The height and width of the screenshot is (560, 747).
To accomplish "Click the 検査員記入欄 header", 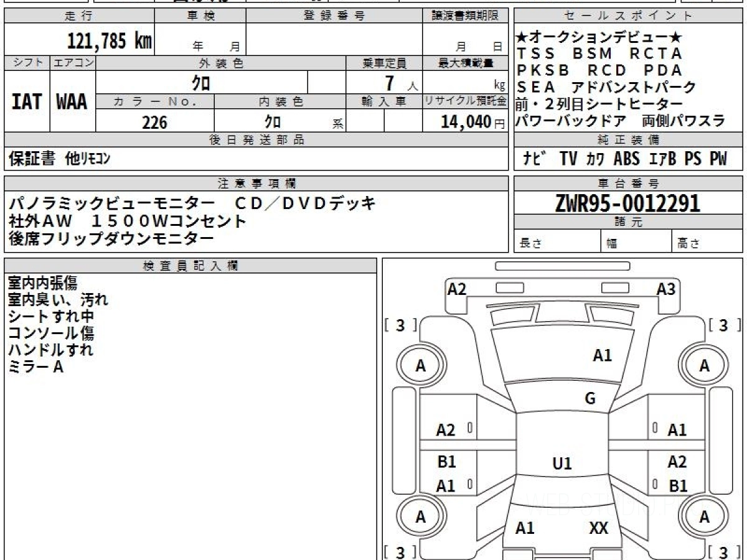I will (x=190, y=266).
